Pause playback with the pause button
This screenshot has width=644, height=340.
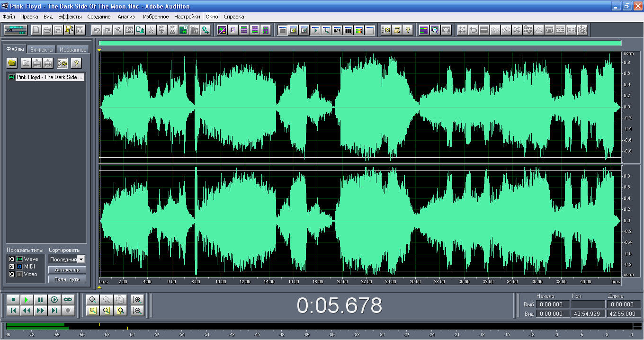[41, 299]
